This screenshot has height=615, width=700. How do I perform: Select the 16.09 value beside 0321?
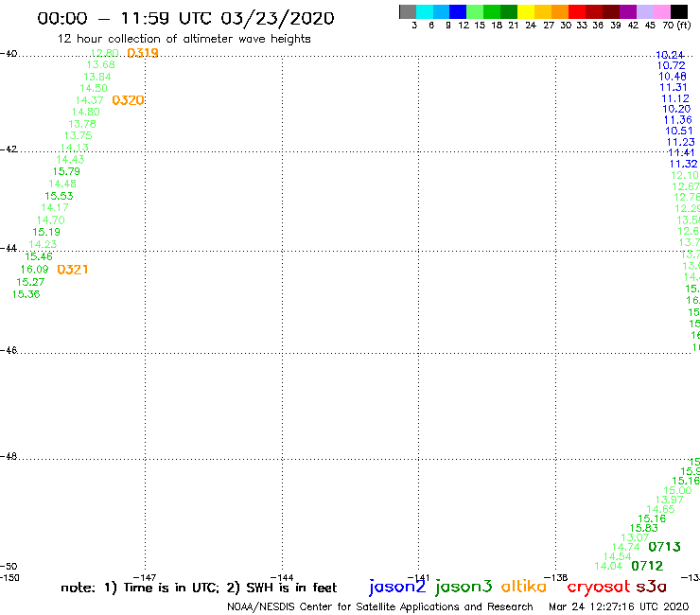click(34, 270)
